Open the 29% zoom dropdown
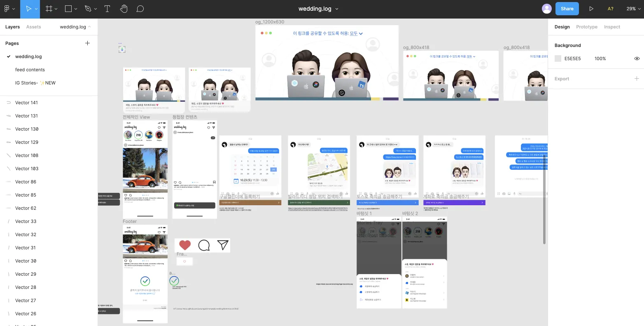 coord(633,9)
